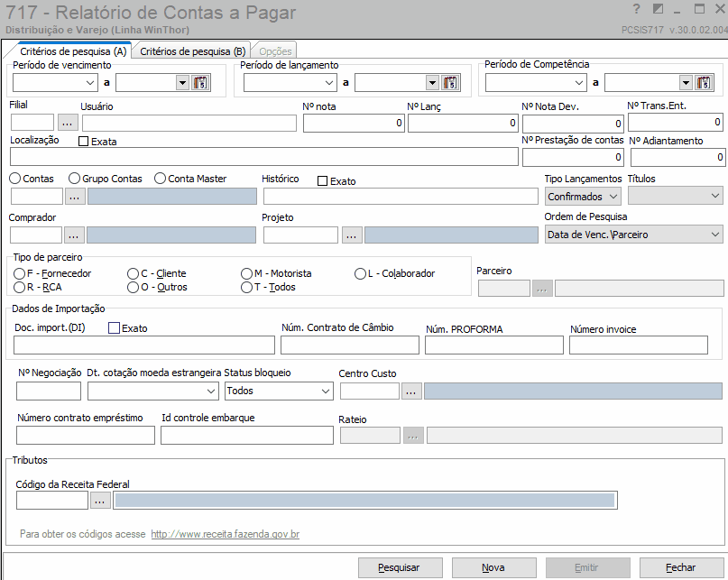The width and height of the screenshot is (728, 580).
Task: Switch to Critérios de pesquisa (B) tab
Action: pos(193,51)
